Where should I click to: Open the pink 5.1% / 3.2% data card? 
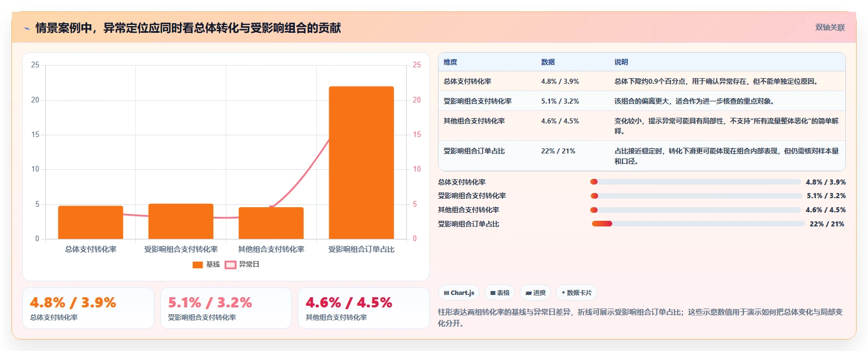point(226,308)
